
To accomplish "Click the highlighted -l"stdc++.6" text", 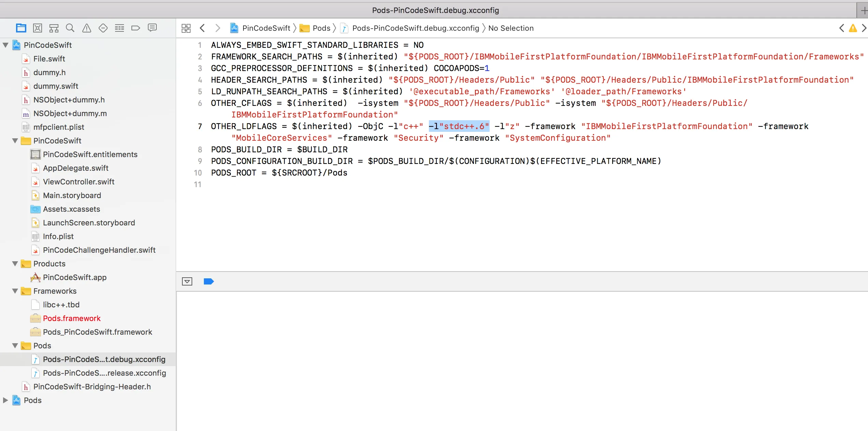I will click(x=459, y=126).
